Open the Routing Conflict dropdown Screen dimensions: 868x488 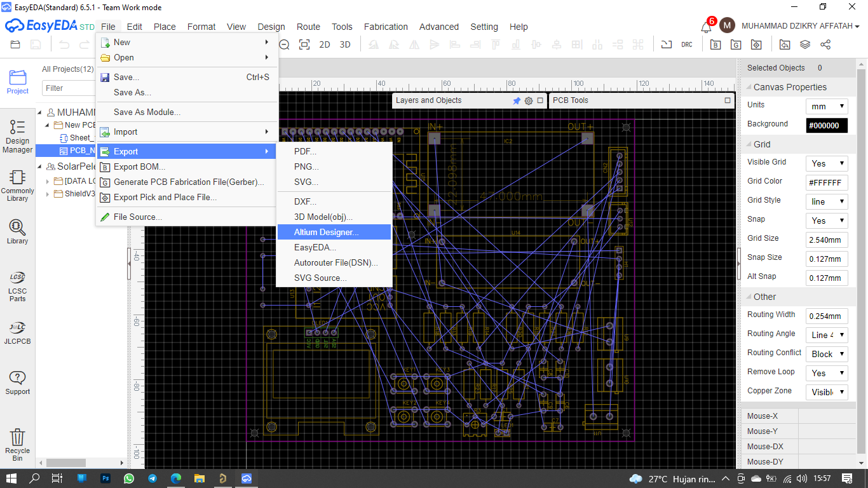(x=827, y=354)
